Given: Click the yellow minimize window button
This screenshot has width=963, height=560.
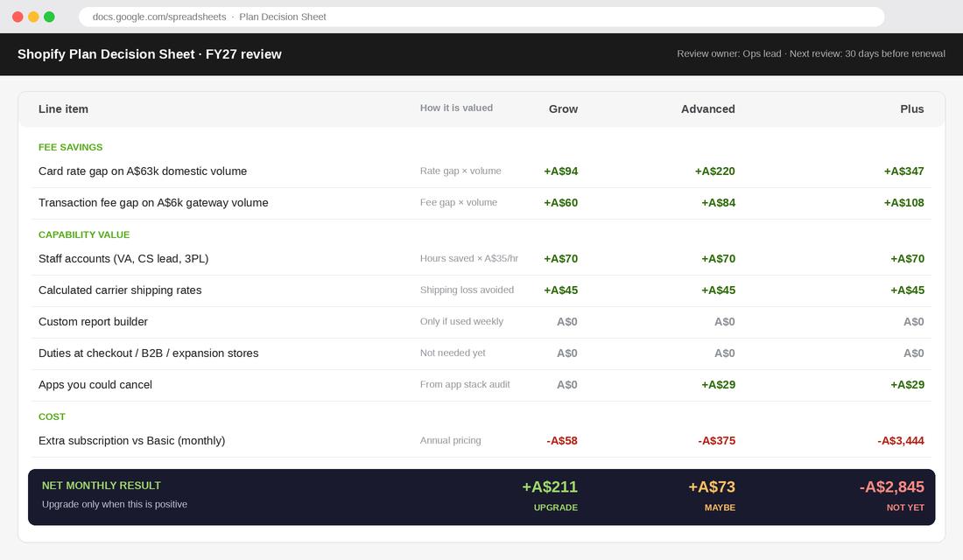Looking at the screenshot, I should coord(34,17).
